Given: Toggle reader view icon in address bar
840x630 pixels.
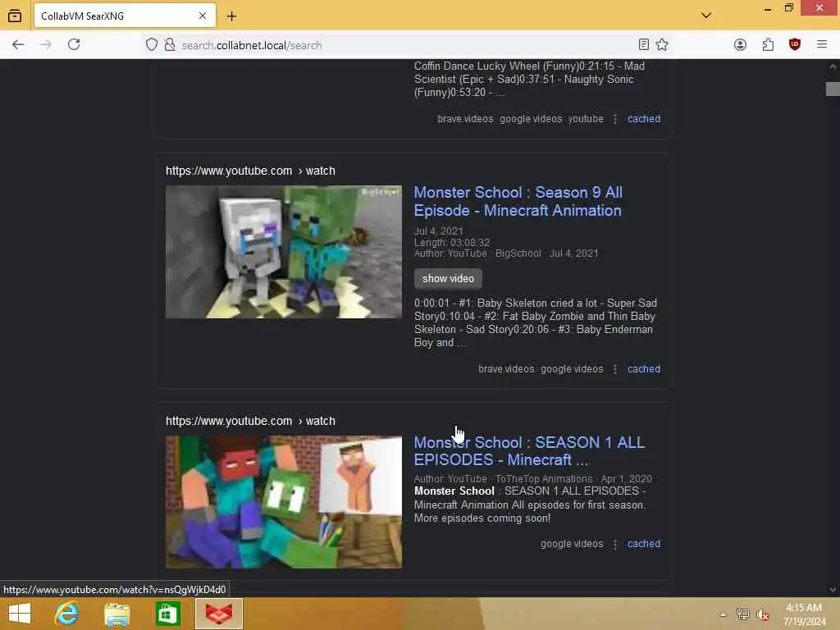Looking at the screenshot, I should coord(644,45).
